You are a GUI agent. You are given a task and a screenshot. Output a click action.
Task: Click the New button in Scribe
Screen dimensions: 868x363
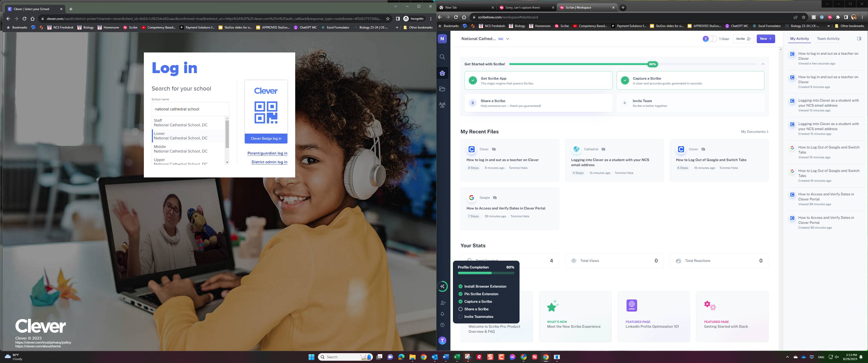tap(766, 39)
